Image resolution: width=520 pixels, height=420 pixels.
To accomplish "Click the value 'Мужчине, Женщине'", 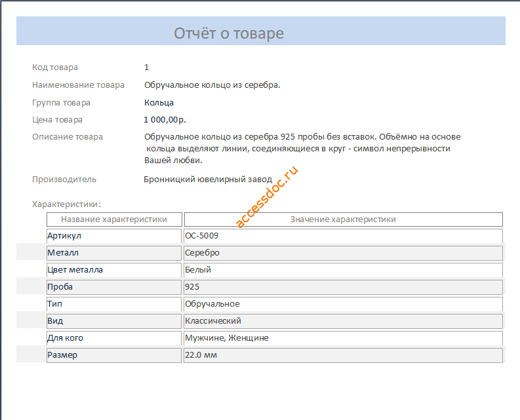I will pyautogui.click(x=343, y=338).
